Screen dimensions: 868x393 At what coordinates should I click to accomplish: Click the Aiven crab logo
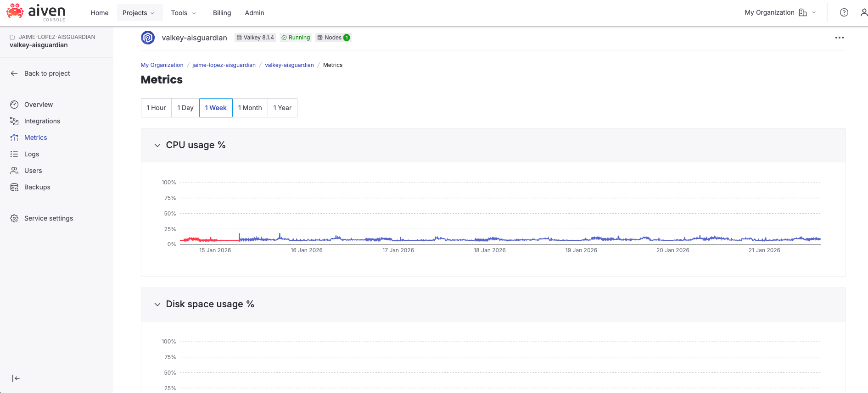pyautogui.click(x=15, y=11)
